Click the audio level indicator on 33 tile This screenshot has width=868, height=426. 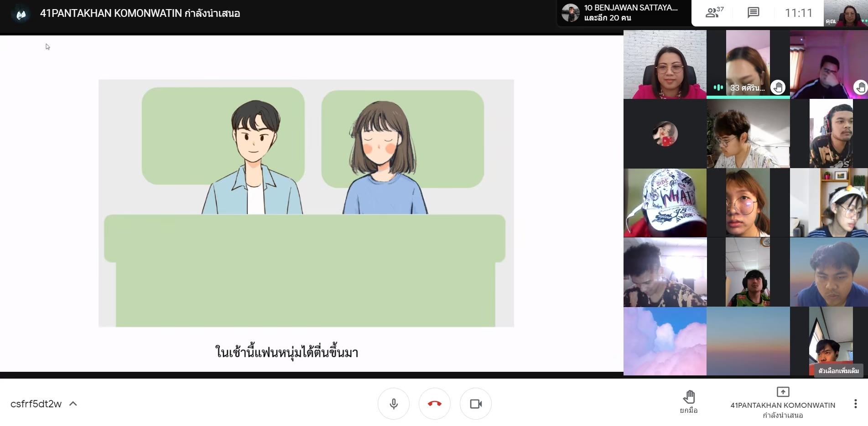718,87
